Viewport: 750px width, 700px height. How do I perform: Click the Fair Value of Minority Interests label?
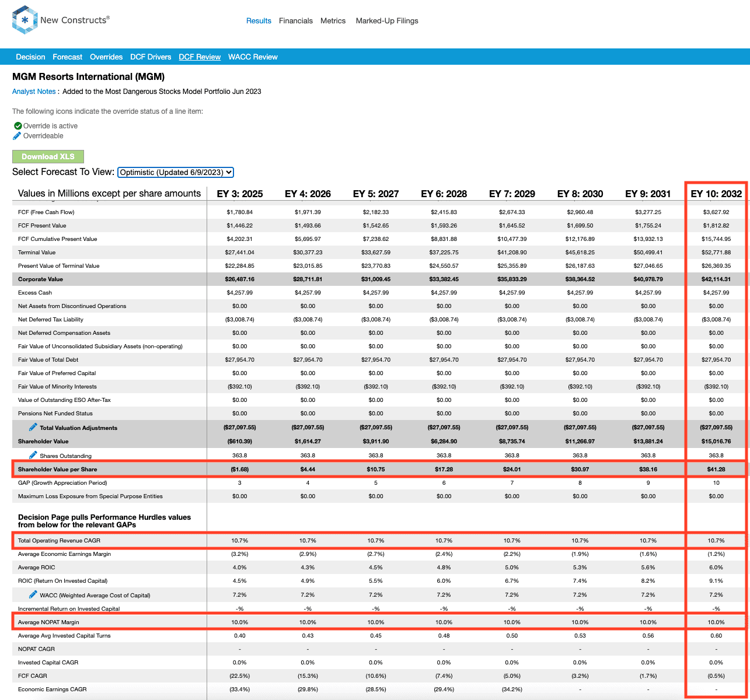coord(57,386)
